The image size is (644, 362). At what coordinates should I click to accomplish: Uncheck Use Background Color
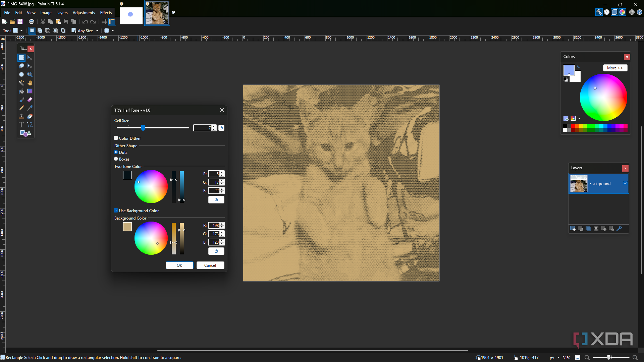(116, 210)
